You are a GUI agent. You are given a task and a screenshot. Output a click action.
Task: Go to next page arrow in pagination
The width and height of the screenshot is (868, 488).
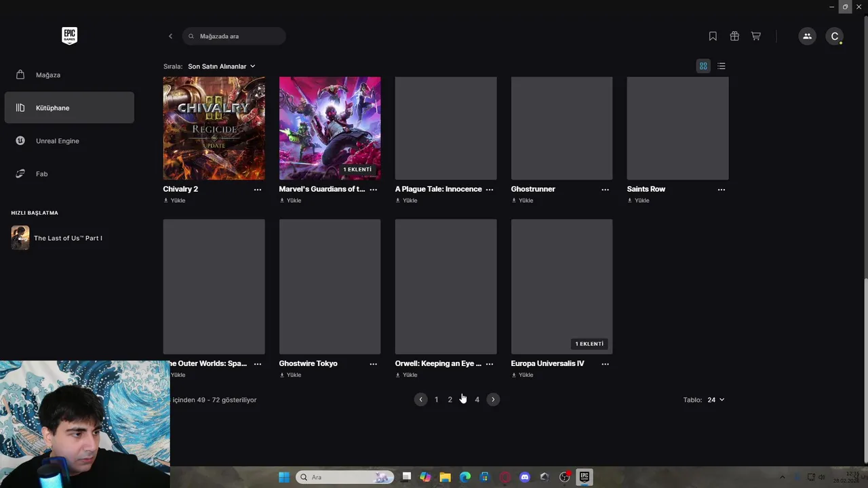(493, 400)
